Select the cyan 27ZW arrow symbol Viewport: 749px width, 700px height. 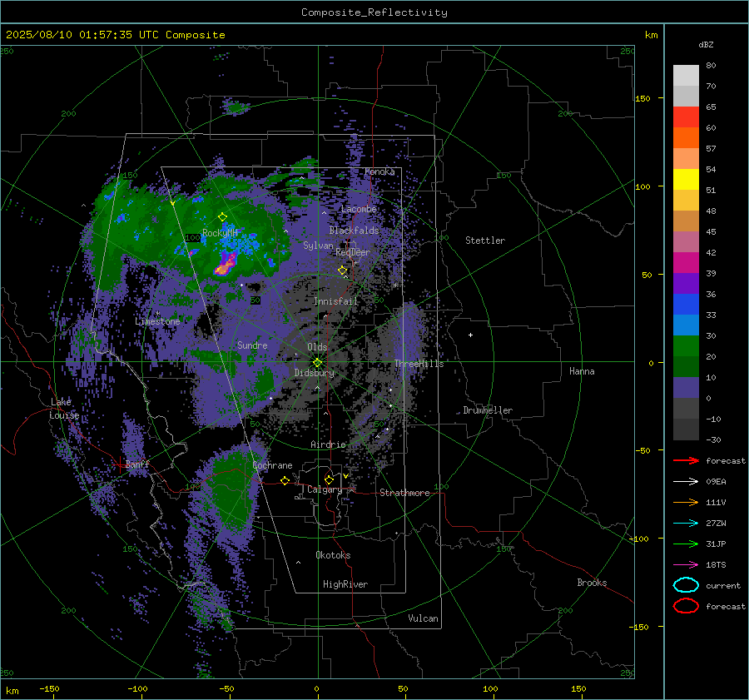pyautogui.click(x=686, y=524)
